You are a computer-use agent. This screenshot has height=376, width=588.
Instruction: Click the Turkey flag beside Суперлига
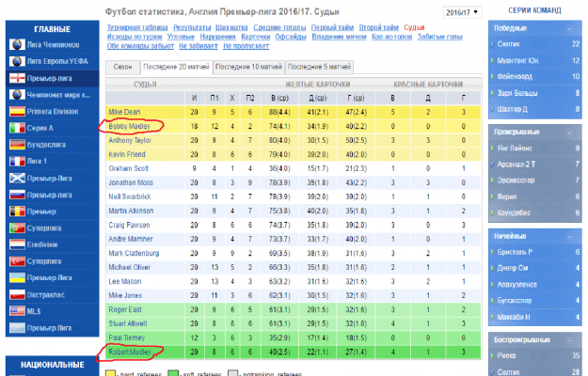coord(17,261)
